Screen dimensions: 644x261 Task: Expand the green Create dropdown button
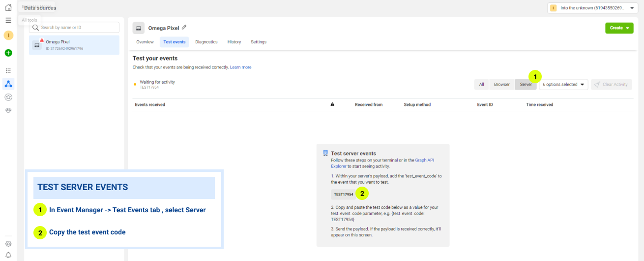coord(619,28)
